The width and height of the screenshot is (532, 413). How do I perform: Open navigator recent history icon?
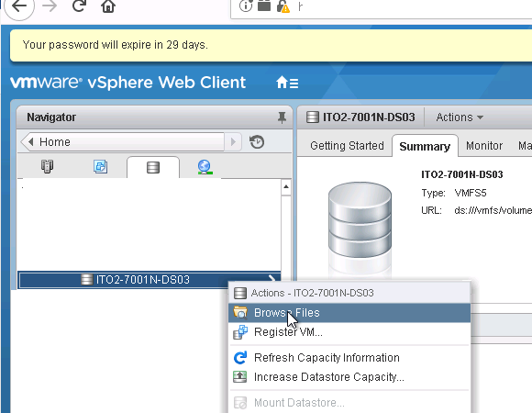257,142
